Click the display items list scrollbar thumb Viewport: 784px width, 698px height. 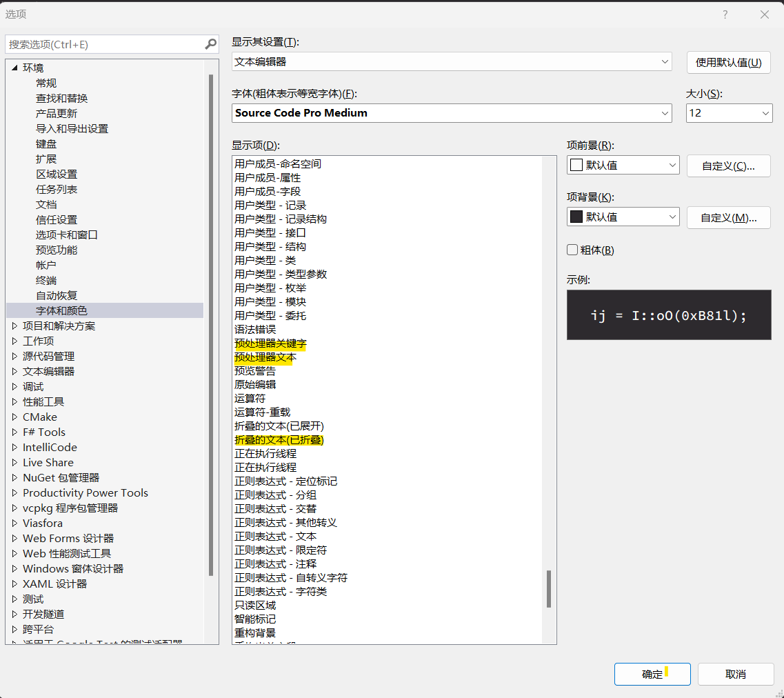click(549, 588)
